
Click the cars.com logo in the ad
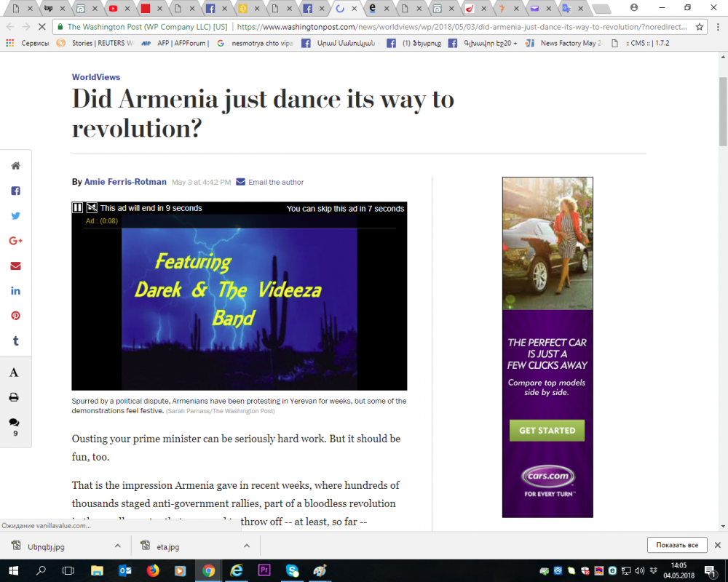pos(548,476)
